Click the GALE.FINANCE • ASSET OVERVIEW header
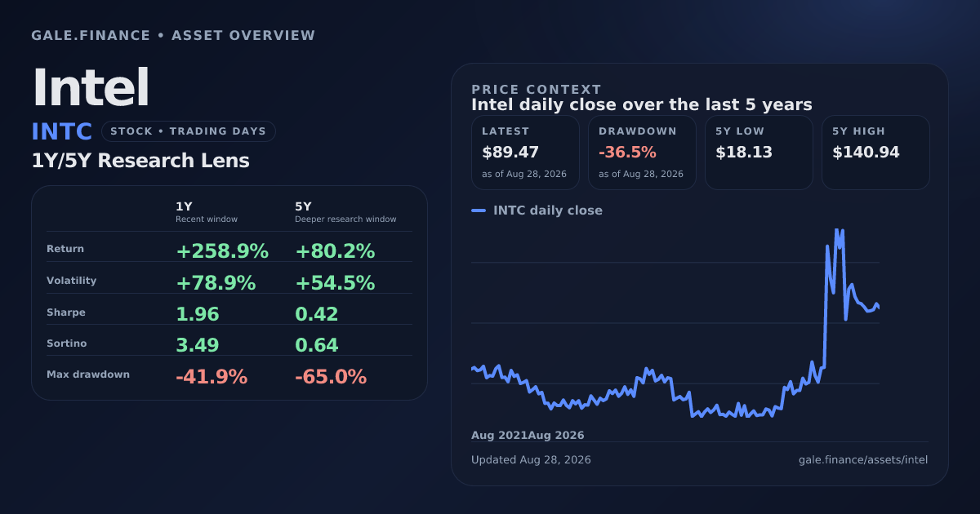 point(173,36)
